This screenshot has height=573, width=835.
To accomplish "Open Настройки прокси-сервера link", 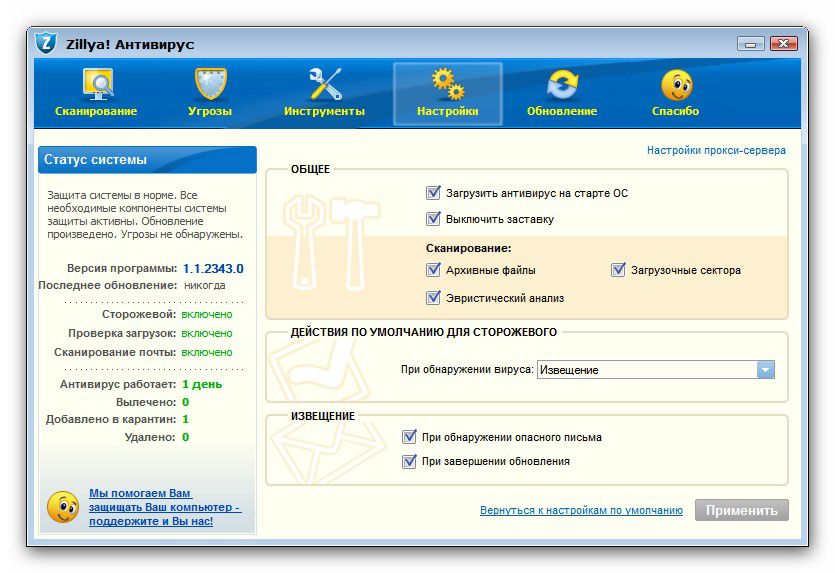I will pos(716,151).
